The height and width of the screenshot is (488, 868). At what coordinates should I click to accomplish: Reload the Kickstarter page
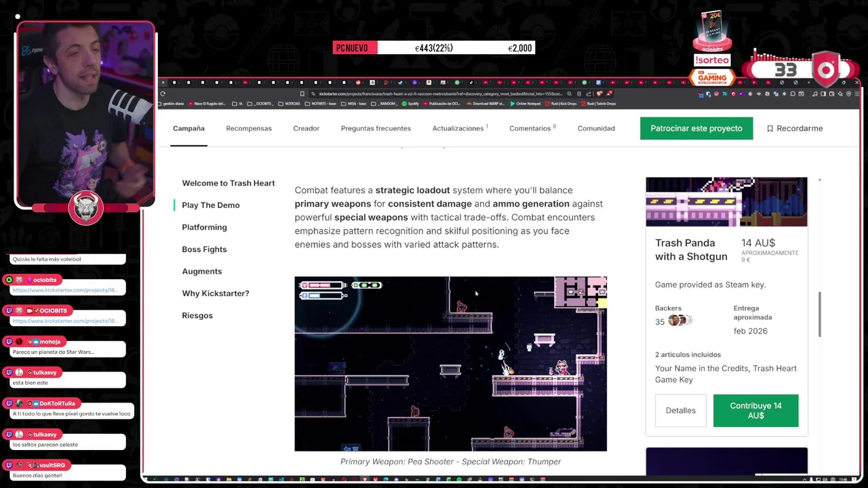click(163, 94)
